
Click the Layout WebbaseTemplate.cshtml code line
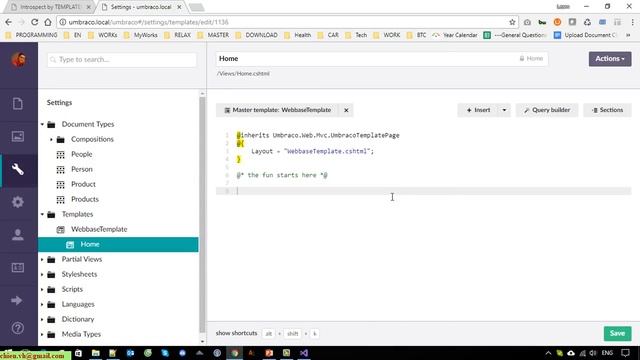pos(312,151)
